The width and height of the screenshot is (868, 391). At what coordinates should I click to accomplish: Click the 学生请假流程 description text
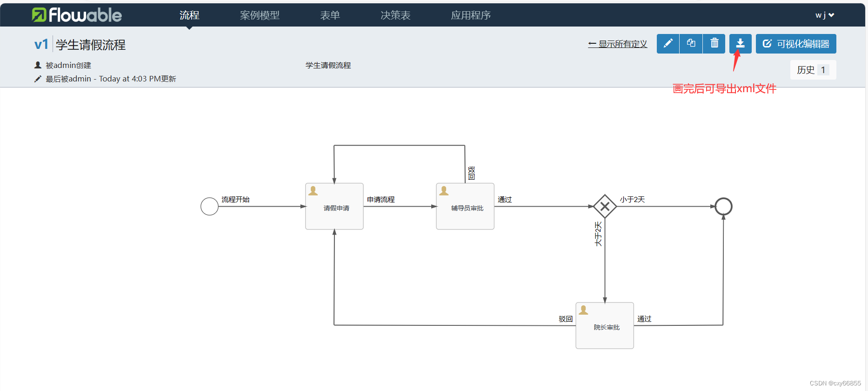click(328, 65)
